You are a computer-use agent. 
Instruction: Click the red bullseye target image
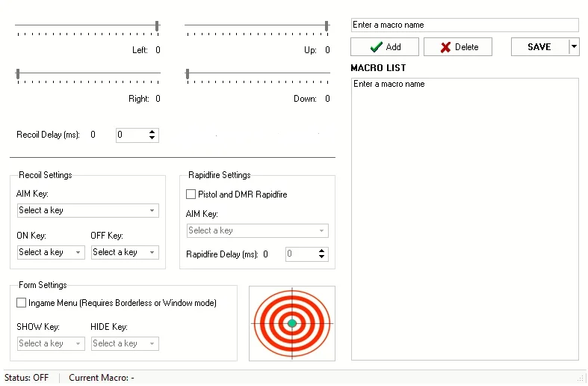[x=292, y=323]
